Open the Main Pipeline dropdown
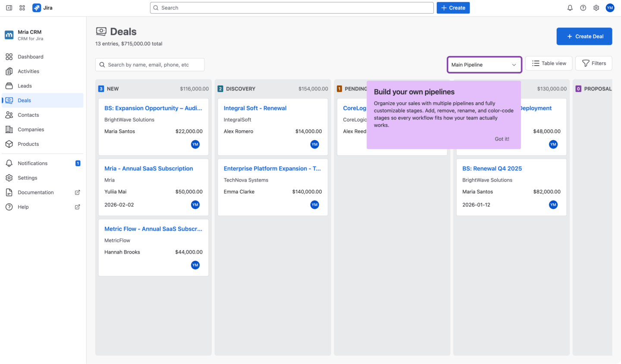The image size is (621, 364). (484, 65)
